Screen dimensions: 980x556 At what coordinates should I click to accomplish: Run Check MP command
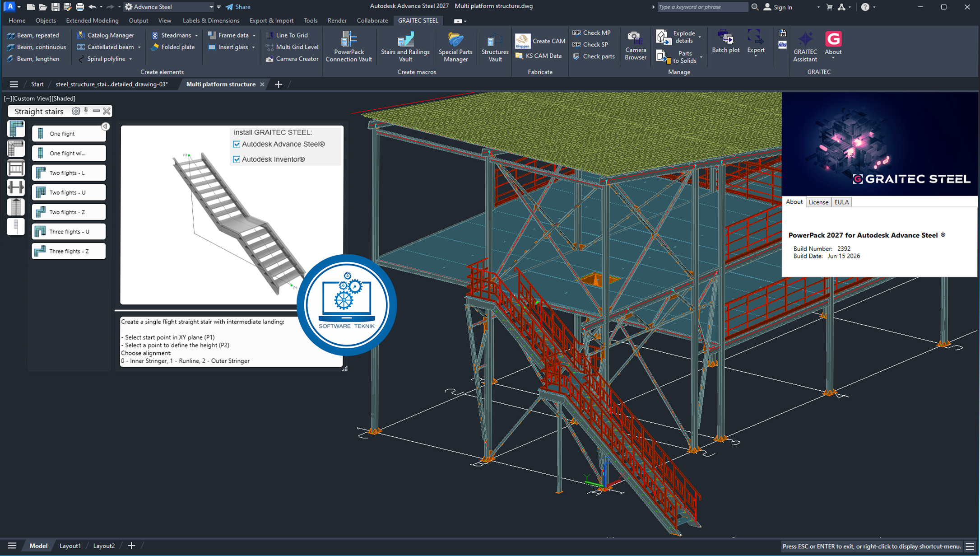point(591,33)
